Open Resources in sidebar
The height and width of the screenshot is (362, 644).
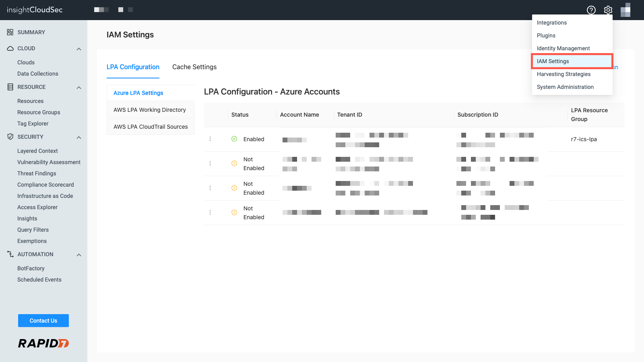(30, 101)
